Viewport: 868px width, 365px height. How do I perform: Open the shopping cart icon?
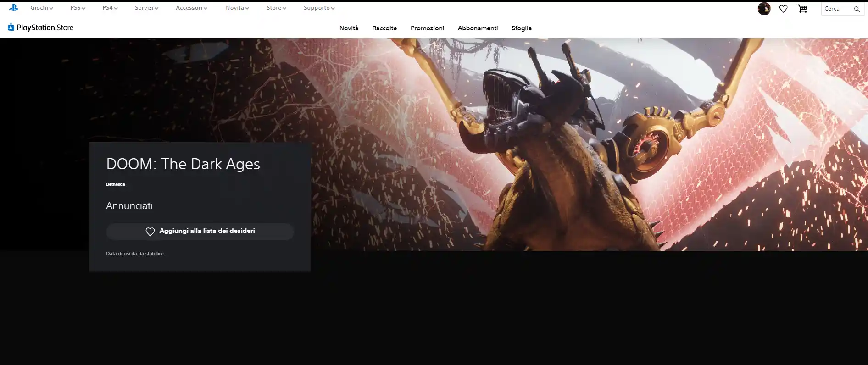click(x=802, y=9)
